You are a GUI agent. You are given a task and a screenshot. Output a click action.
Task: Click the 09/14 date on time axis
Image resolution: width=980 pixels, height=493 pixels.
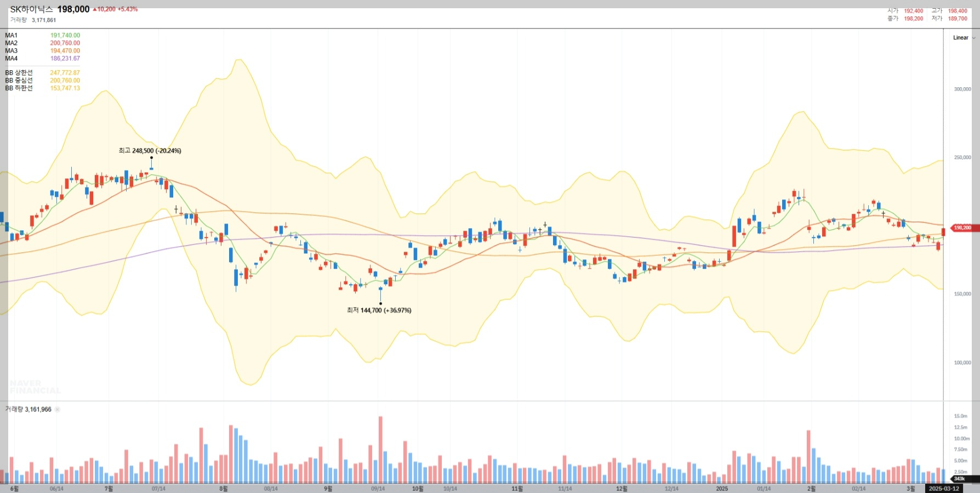pyautogui.click(x=378, y=489)
